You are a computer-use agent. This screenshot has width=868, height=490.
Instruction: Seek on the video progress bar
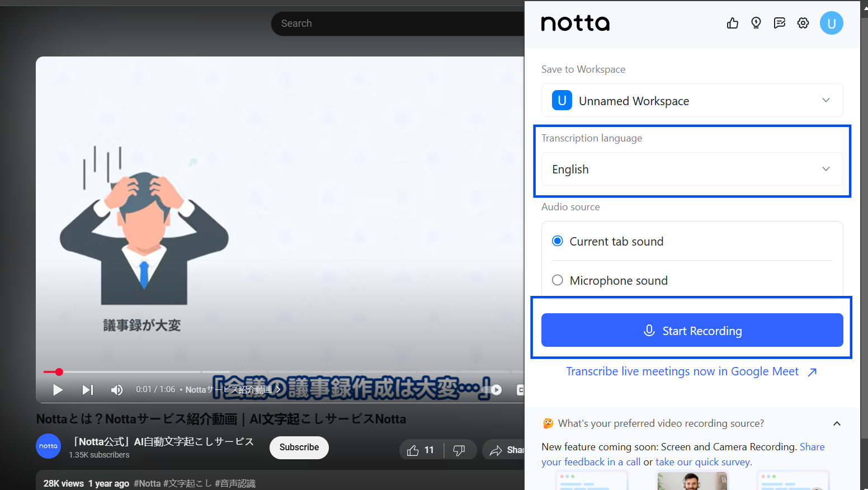[284, 372]
